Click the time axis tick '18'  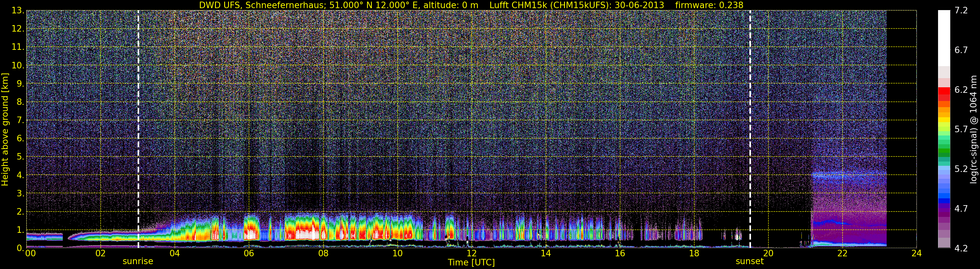(x=694, y=254)
